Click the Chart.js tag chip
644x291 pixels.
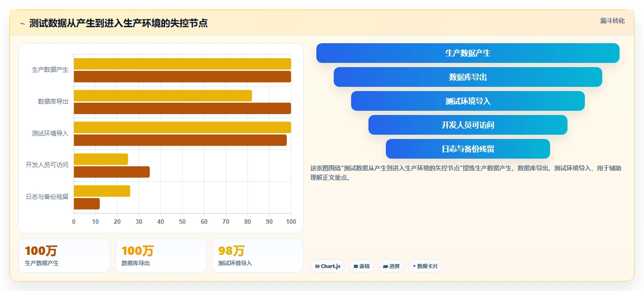tap(328, 266)
